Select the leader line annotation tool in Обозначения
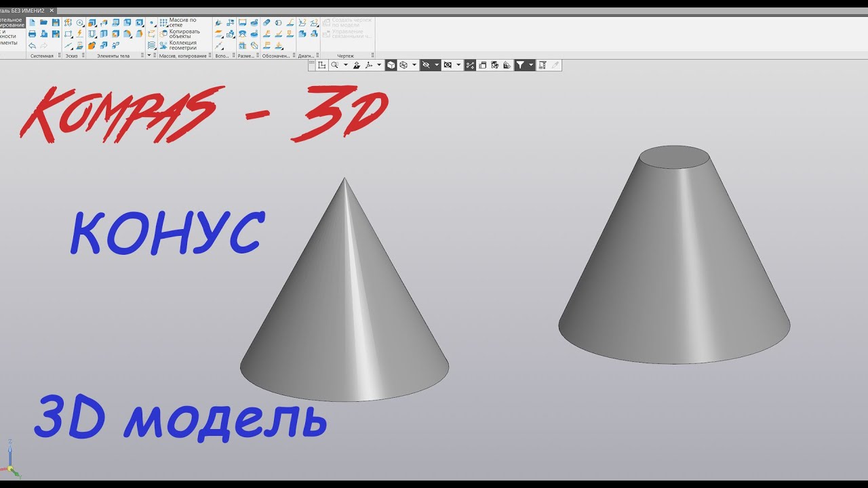868x488 pixels. pos(290,22)
